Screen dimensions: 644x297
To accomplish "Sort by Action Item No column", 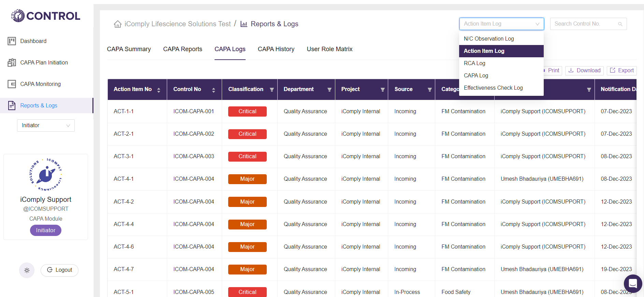I will coord(159,90).
